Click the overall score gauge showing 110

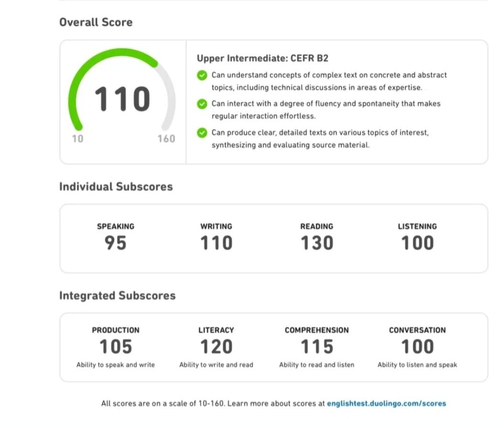coord(122,95)
